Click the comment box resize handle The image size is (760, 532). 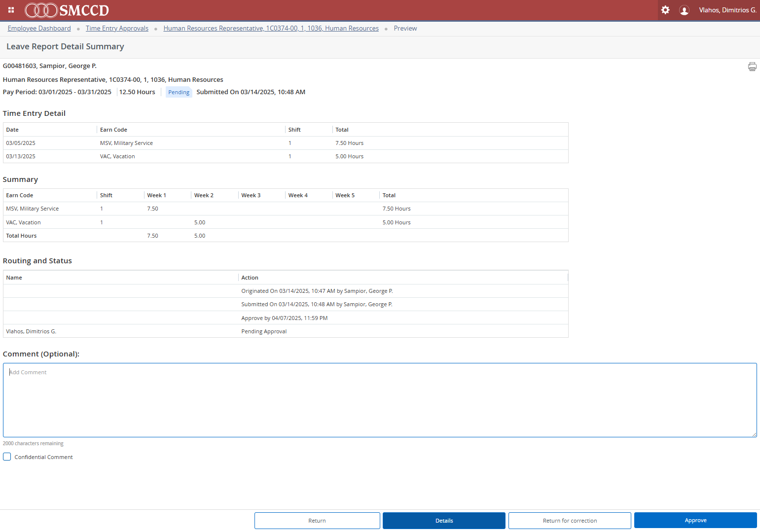(754, 434)
